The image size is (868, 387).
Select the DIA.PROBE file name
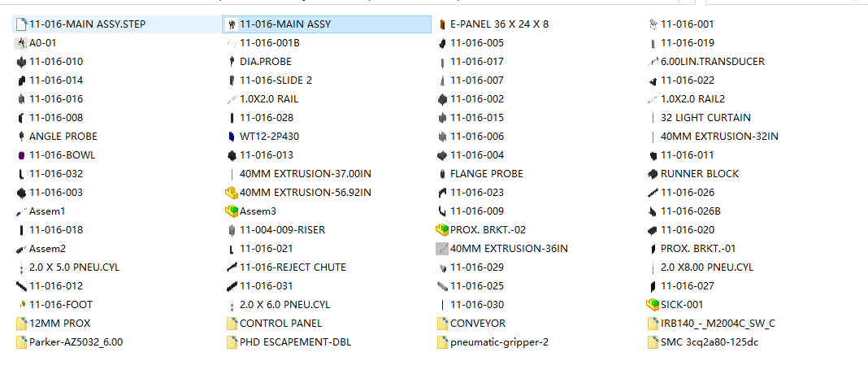(266, 62)
